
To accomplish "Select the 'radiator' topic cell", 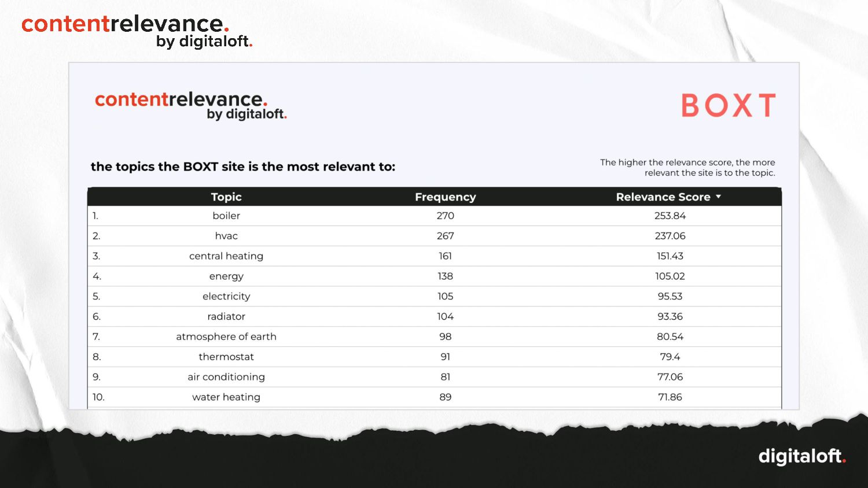I will pos(226,316).
